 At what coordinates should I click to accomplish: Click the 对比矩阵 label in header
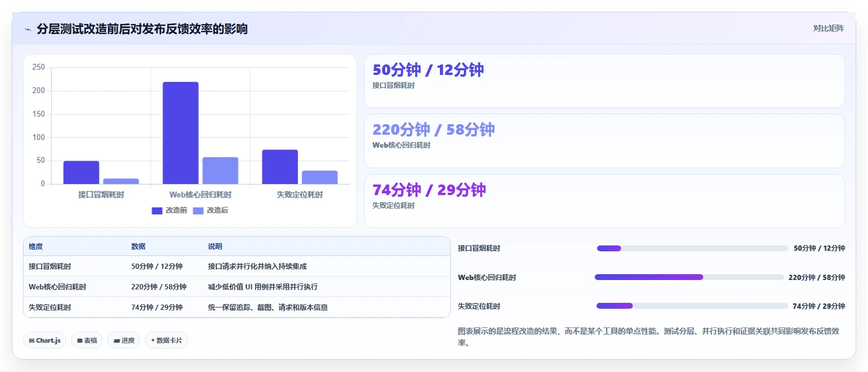coord(828,29)
